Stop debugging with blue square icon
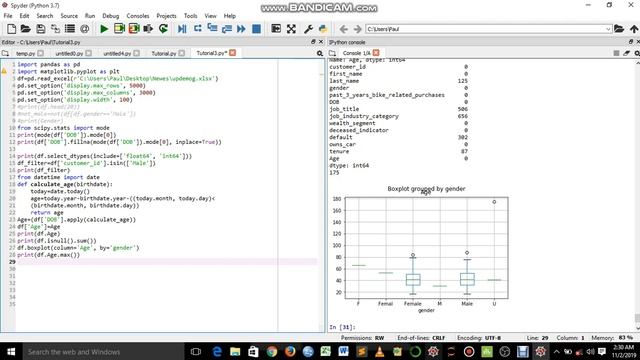Image resolution: width=640 pixels, height=360 pixels. 256,29
